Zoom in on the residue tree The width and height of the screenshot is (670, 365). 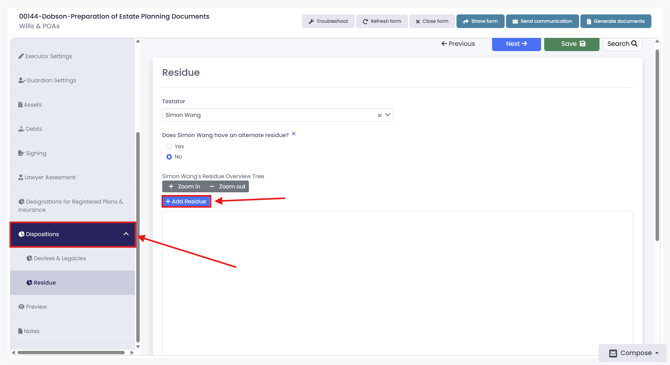(x=184, y=186)
